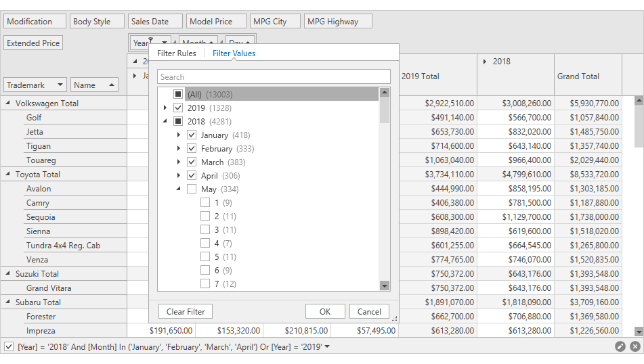
Task: Confirm filter with OK button
Action: click(325, 311)
